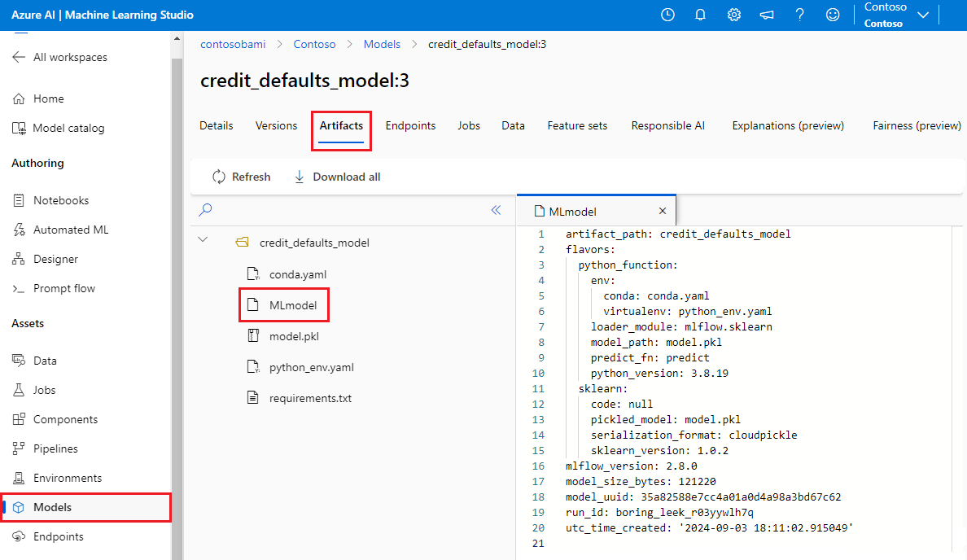Click the Download all arrow icon
The image size is (967, 560).
tap(299, 177)
